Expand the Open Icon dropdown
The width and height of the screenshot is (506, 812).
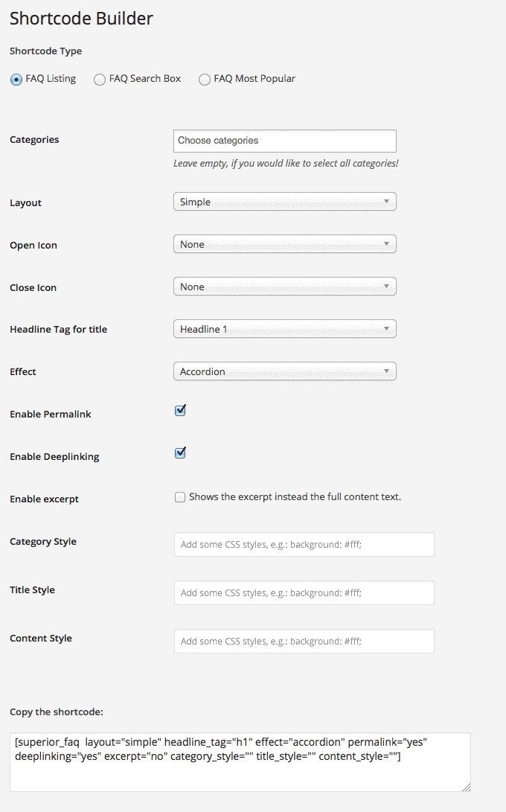(x=284, y=244)
